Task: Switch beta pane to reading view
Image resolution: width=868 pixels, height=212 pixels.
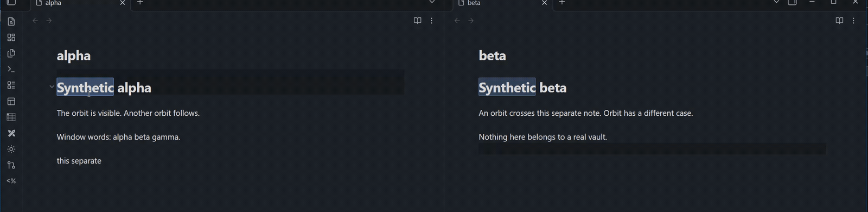Action: 839,21
